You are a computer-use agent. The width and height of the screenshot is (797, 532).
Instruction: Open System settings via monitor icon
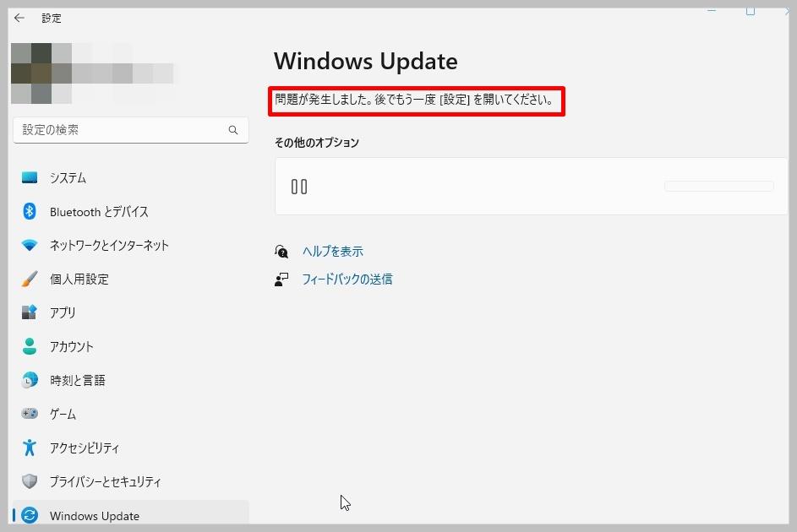[30, 177]
